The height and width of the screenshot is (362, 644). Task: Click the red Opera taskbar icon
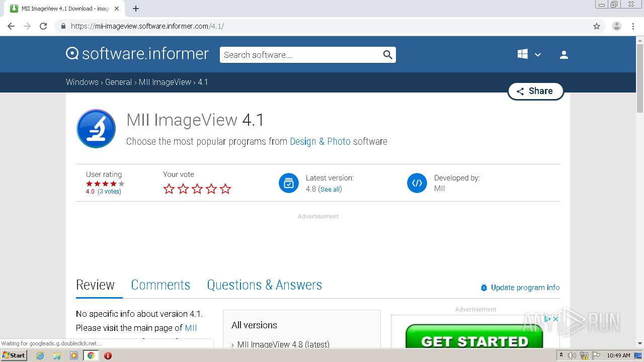pos(108,355)
